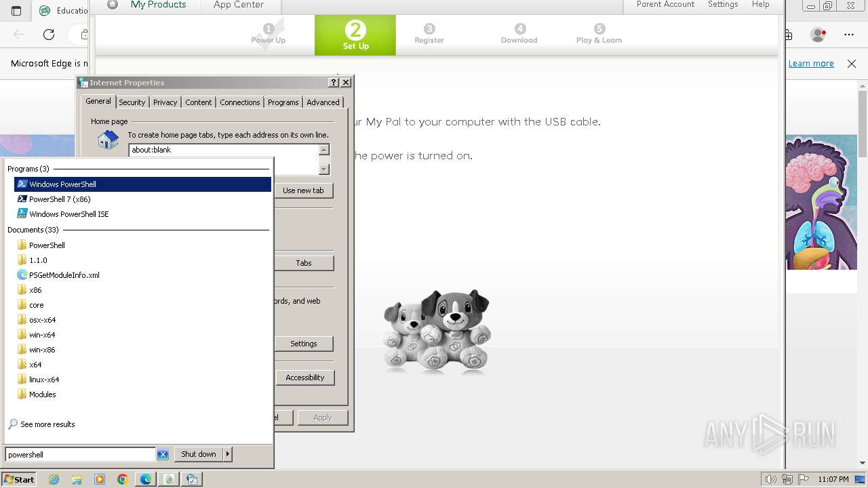The image size is (868, 488).
Task: Open the File Explorer taskbar icon
Action: [x=77, y=479]
